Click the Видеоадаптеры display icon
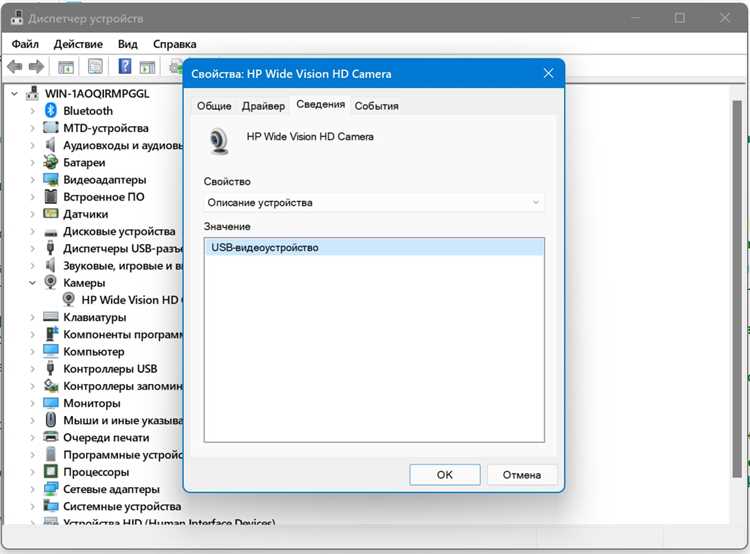 click(x=51, y=179)
